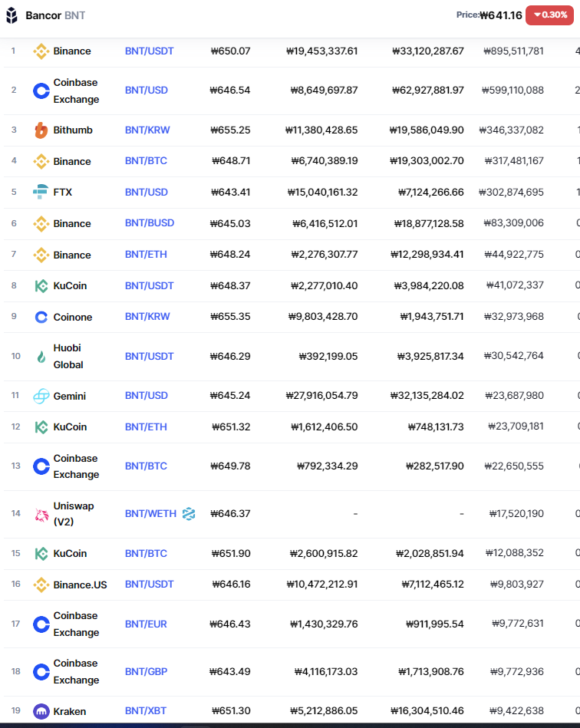This screenshot has height=728, width=580.
Task: Click the ₩9,772,936 volume value
Action: (517, 671)
